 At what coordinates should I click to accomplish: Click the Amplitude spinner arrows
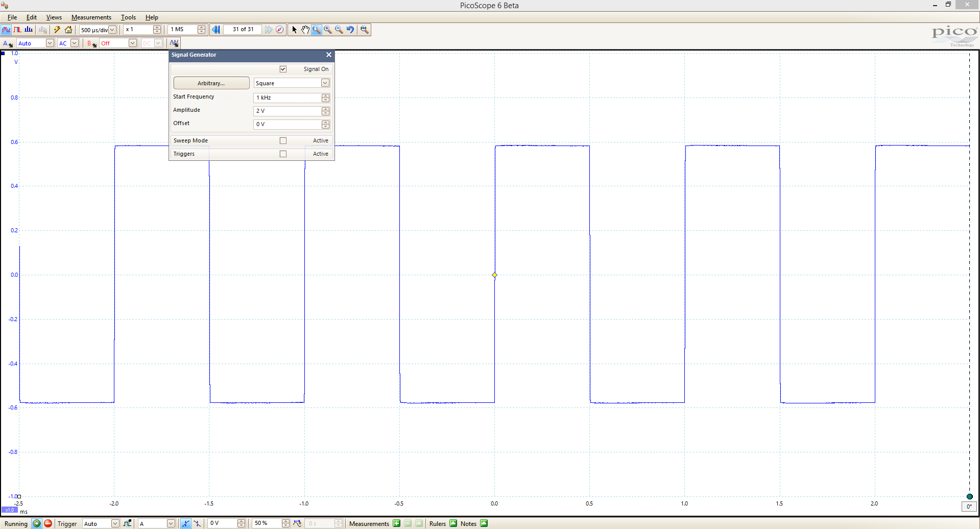click(325, 111)
